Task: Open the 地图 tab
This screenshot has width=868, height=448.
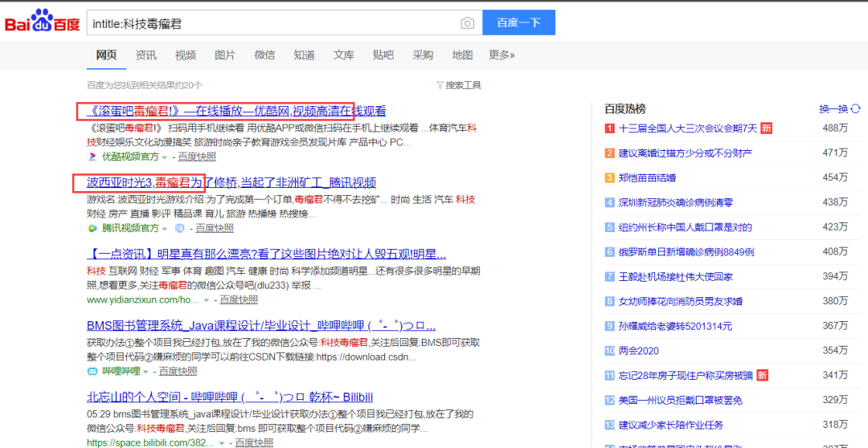Action: point(462,55)
